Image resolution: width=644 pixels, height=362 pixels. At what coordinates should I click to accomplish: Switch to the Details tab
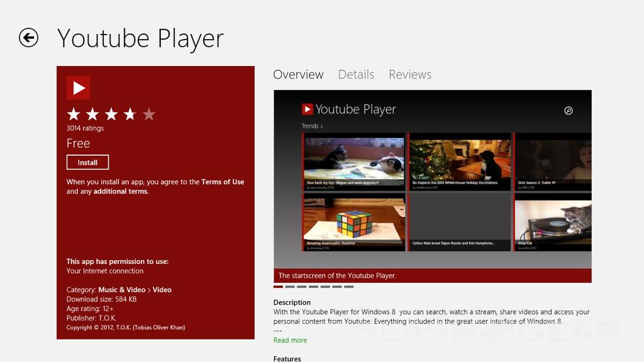tap(356, 74)
